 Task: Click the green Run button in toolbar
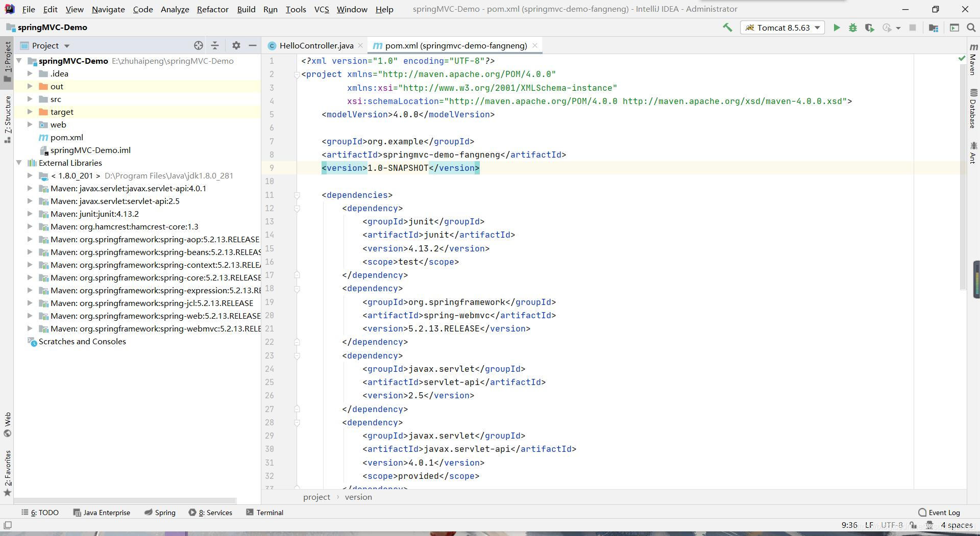pyautogui.click(x=836, y=28)
